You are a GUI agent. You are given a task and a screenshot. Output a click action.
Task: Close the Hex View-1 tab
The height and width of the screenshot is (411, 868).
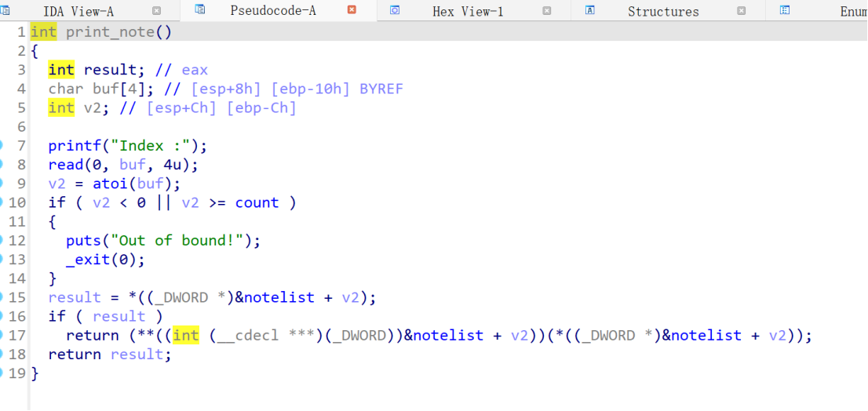tap(546, 11)
